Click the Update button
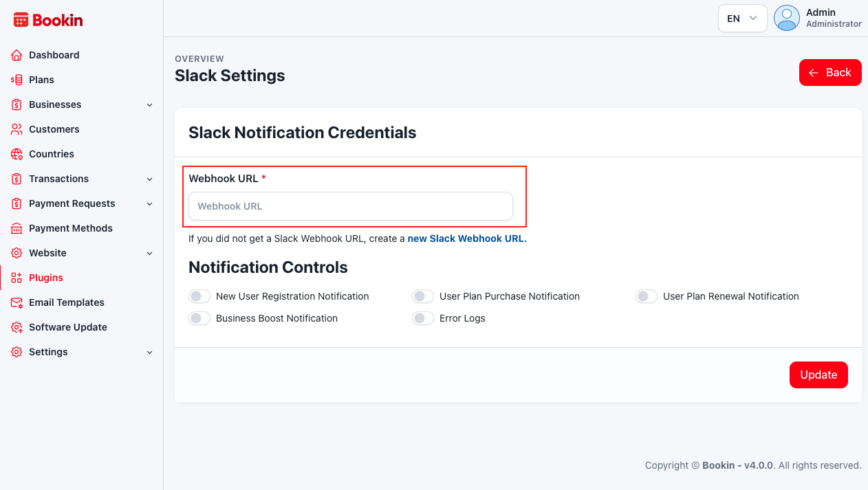Image resolution: width=868 pixels, height=490 pixels. [818, 375]
